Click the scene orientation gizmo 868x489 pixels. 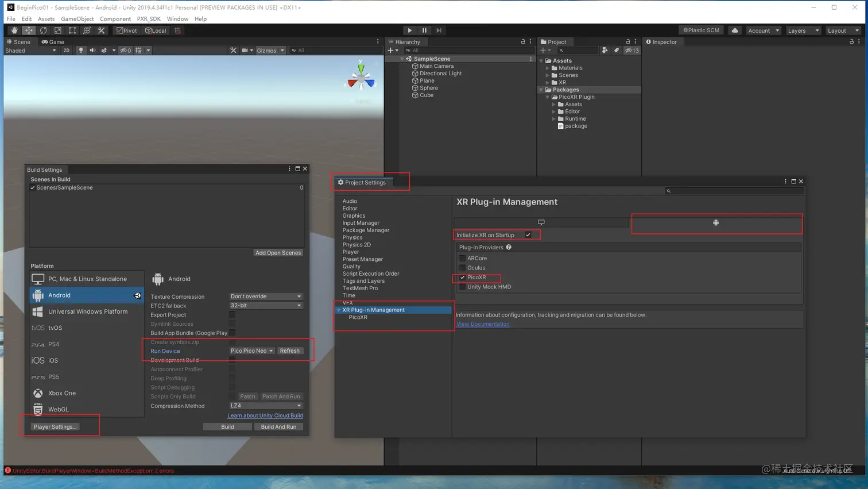[361, 78]
